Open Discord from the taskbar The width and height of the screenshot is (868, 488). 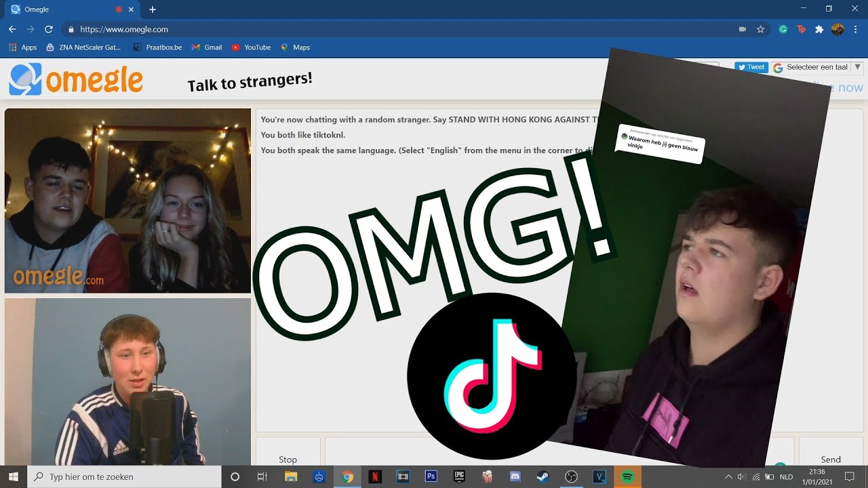515,476
